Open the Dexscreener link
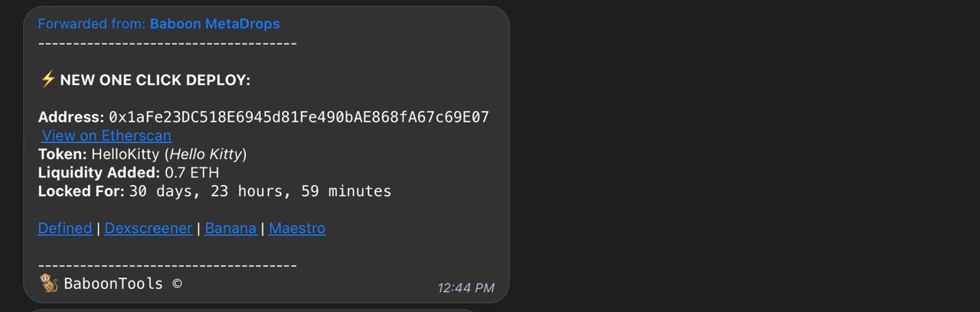Screen dimensions: 980x312 (x=149, y=228)
